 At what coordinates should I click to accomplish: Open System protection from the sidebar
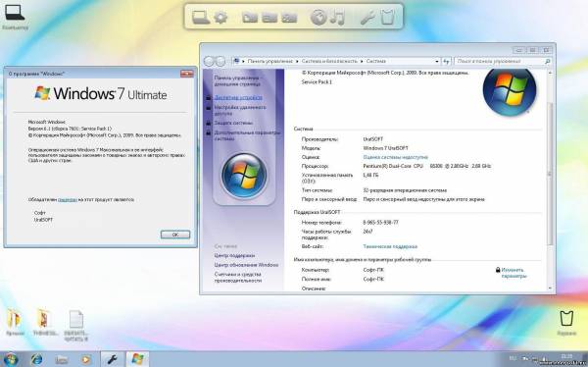click(233, 123)
